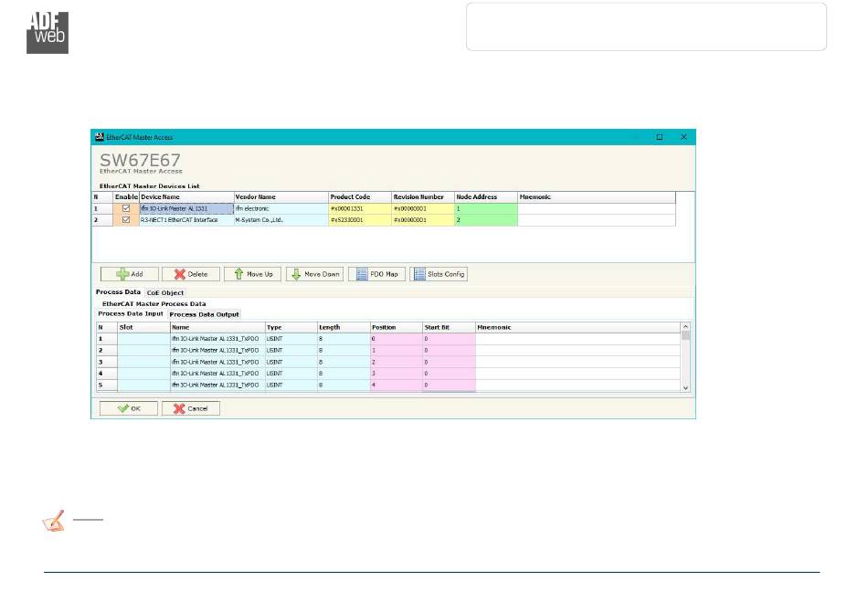Select device name ifm IO-Link Master AL1331 cell
868x602 pixels.
[x=186, y=208]
